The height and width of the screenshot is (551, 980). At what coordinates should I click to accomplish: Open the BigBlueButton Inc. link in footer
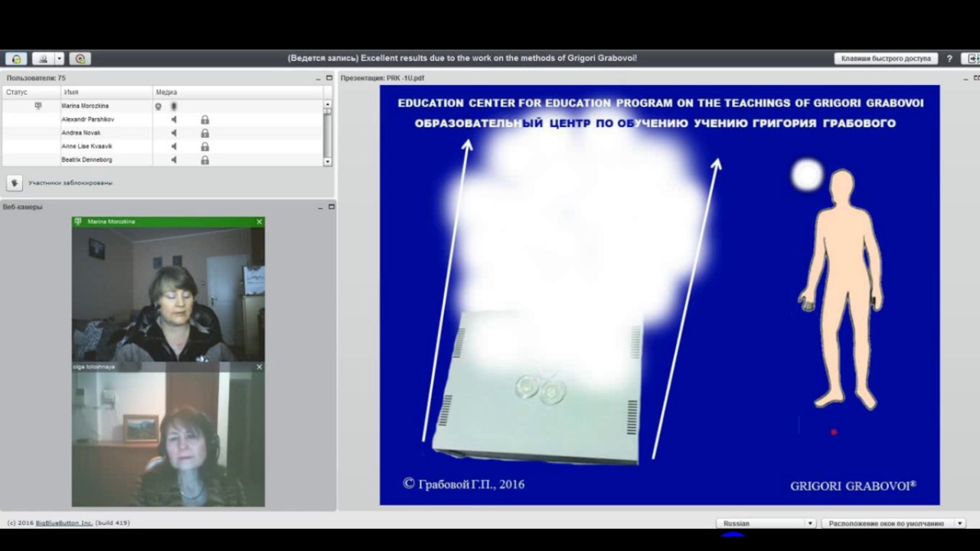tap(64, 523)
